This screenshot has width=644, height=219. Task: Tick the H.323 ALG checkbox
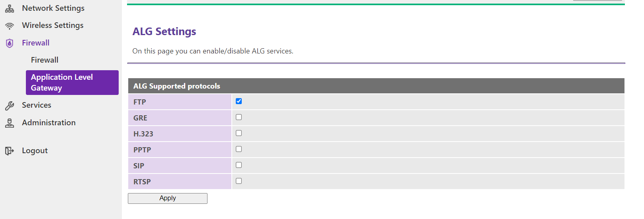point(239,133)
